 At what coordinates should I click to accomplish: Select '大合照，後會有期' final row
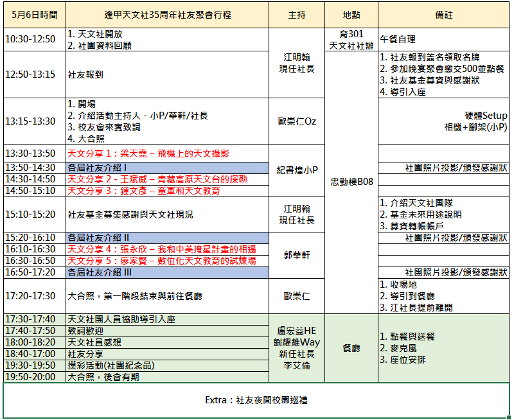tap(167, 377)
